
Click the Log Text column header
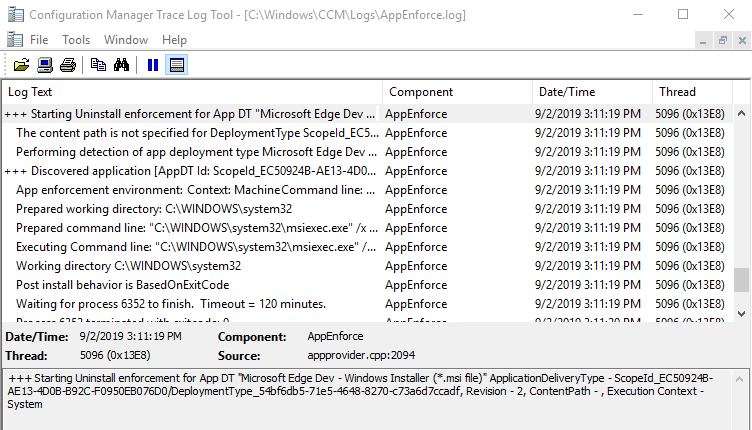point(192,92)
